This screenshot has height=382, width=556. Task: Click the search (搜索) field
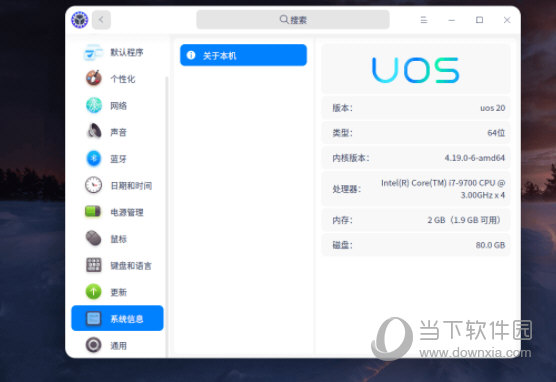(x=293, y=20)
